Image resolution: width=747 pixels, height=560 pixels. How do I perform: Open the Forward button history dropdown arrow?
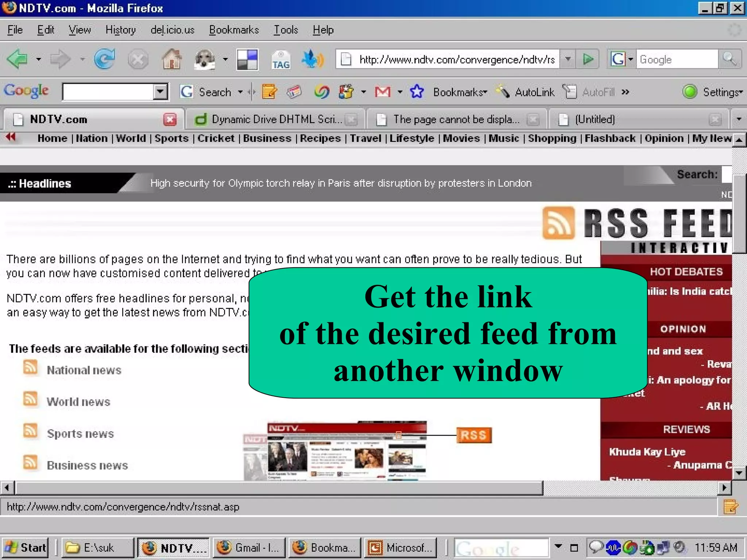82,59
